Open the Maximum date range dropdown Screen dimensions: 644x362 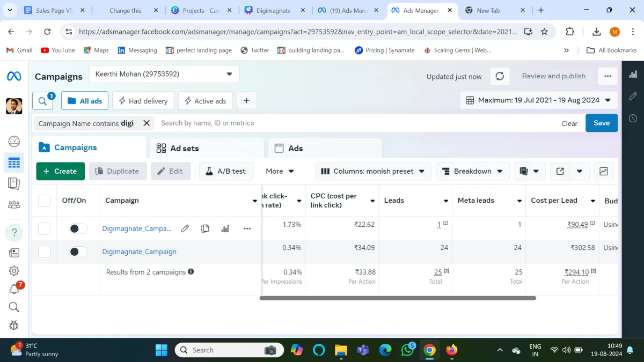[x=539, y=100]
